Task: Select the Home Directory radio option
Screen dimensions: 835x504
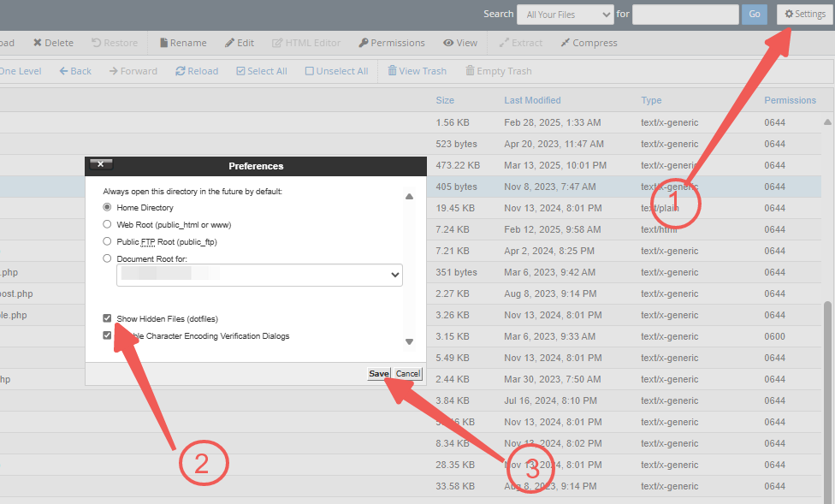Action: pyautogui.click(x=107, y=207)
